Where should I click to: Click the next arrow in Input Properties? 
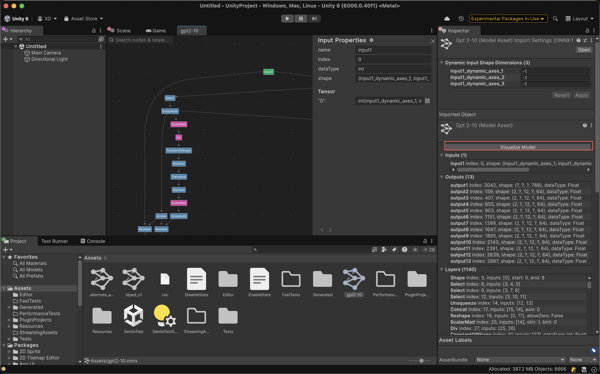330,230
